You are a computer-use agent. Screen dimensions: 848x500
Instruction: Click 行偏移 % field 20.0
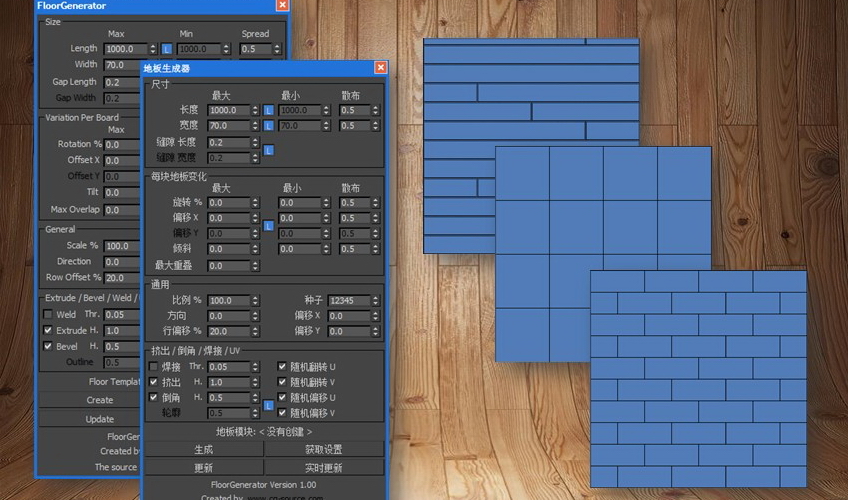pos(229,331)
